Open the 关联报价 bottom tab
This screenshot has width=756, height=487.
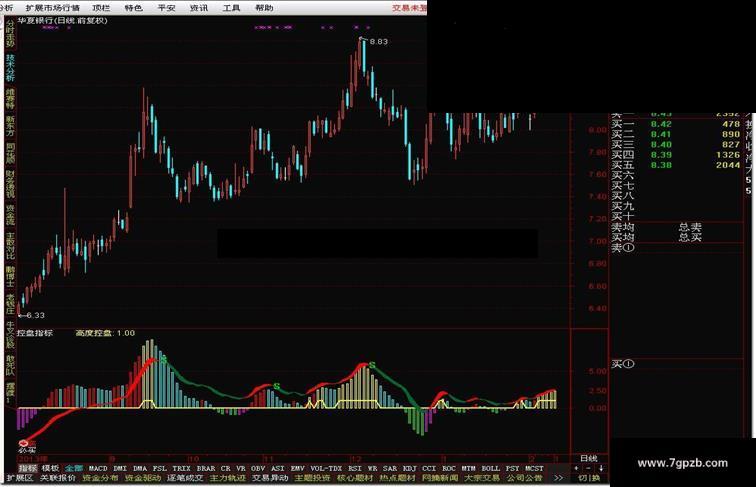(x=58, y=478)
